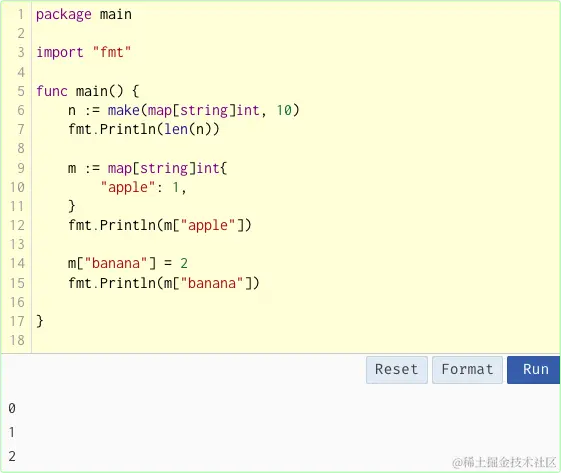Click output value 1
Image resolution: width=561 pixels, height=473 pixels.
(12, 432)
